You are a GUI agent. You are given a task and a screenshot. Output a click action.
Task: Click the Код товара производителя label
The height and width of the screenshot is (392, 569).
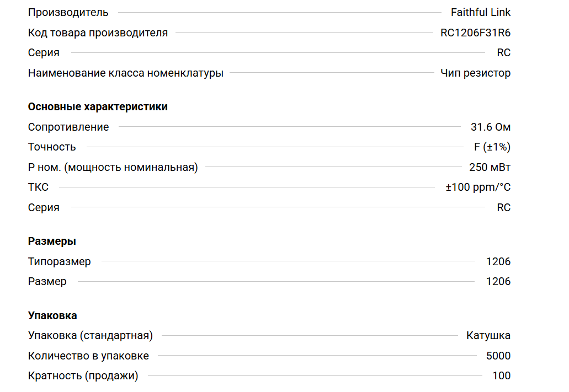[x=98, y=33]
